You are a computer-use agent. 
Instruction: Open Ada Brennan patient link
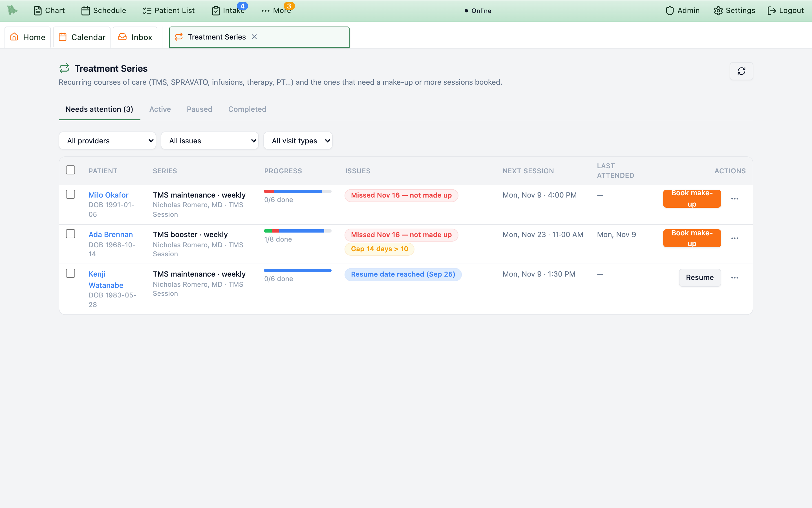[x=111, y=235]
